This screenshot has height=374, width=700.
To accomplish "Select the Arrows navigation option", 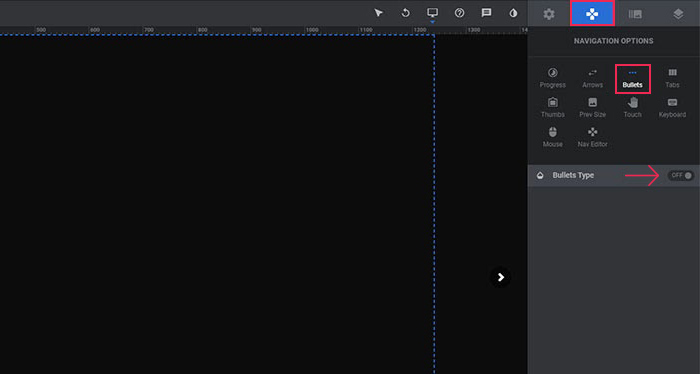I will tap(592, 78).
